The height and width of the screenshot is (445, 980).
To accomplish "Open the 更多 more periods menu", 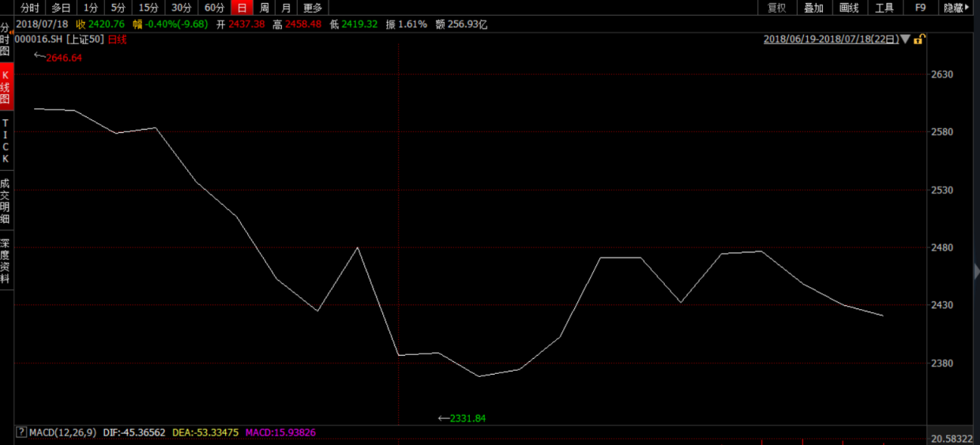I will click(313, 8).
